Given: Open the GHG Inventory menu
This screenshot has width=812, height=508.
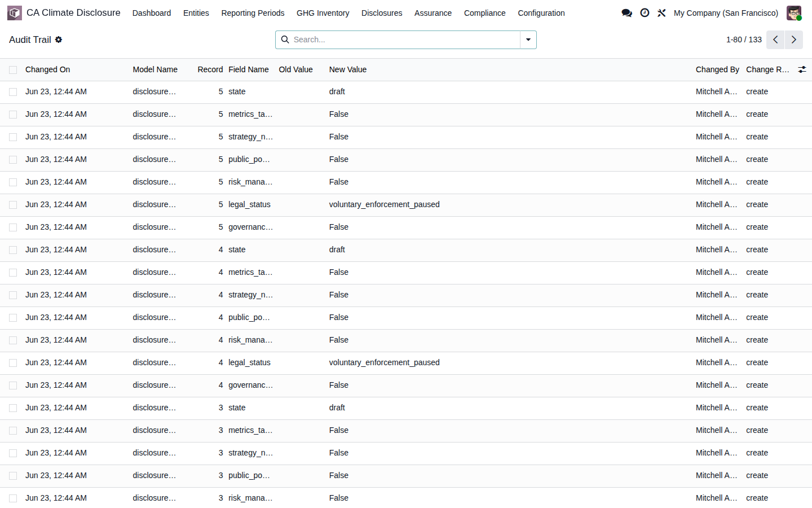Looking at the screenshot, I should (323, 13).
